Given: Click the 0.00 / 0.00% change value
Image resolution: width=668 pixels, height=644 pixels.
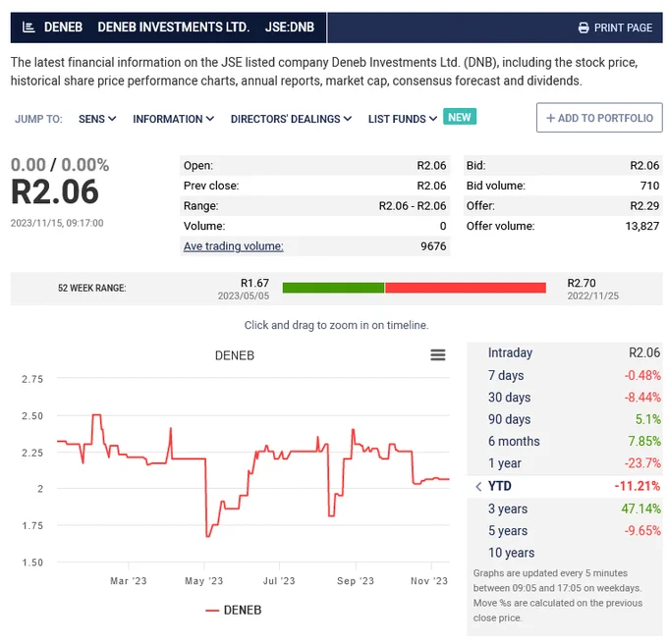Looking at the screenshot, I should coord(60,165).
